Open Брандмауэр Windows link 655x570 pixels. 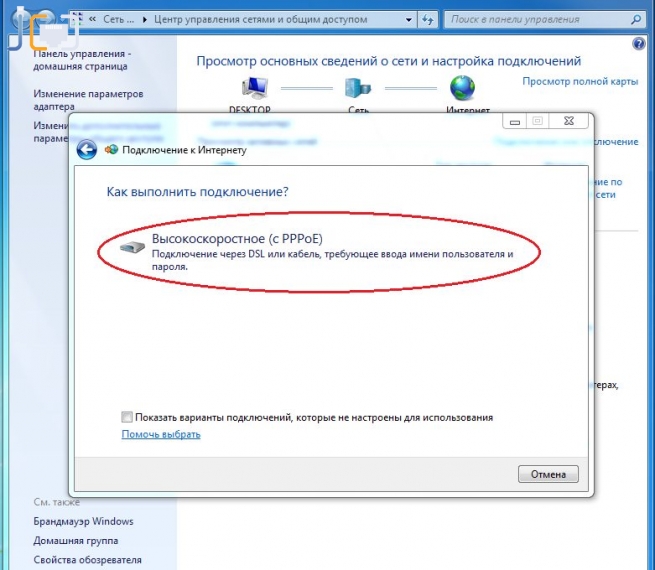(x=83, y=521)
